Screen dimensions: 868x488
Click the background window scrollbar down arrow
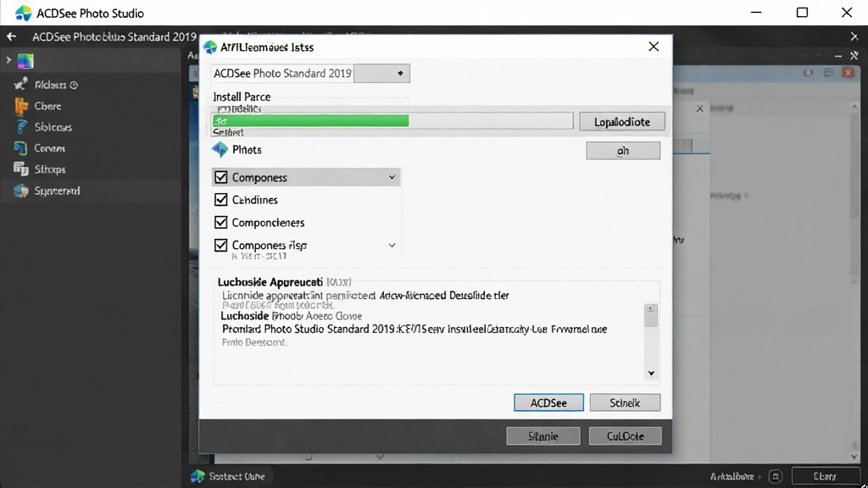(x=854, y=457)
